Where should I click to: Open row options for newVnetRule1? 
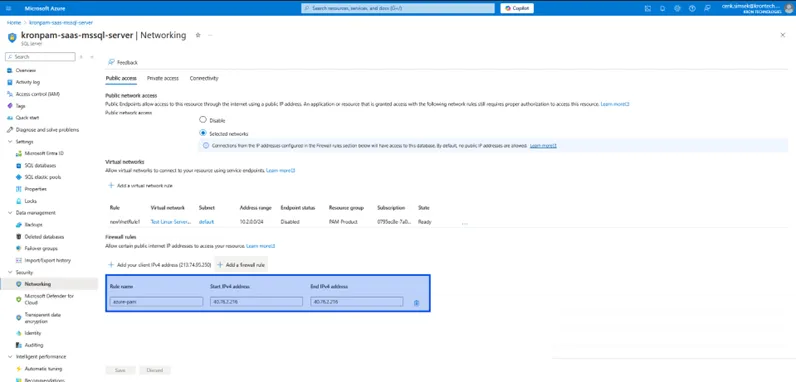[x=465, y=223]
